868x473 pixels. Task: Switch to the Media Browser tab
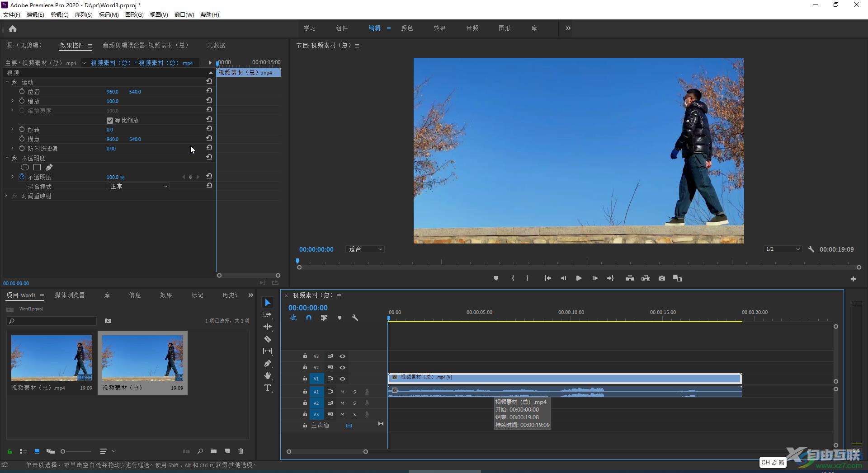(70, 295)
